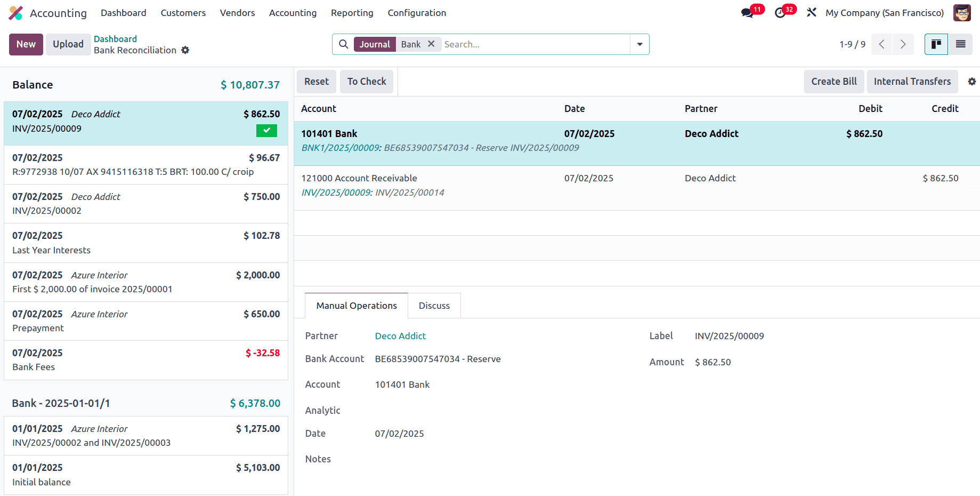Go to next page of records
The image size is (980, 496).
903,44
